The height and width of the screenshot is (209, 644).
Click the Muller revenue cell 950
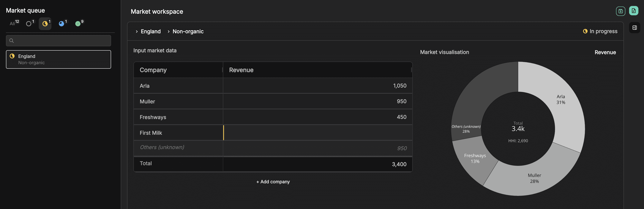[x=318, y=101]
